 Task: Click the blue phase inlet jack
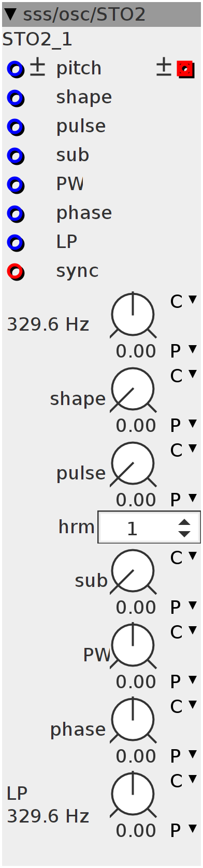(x=16, y=214)
